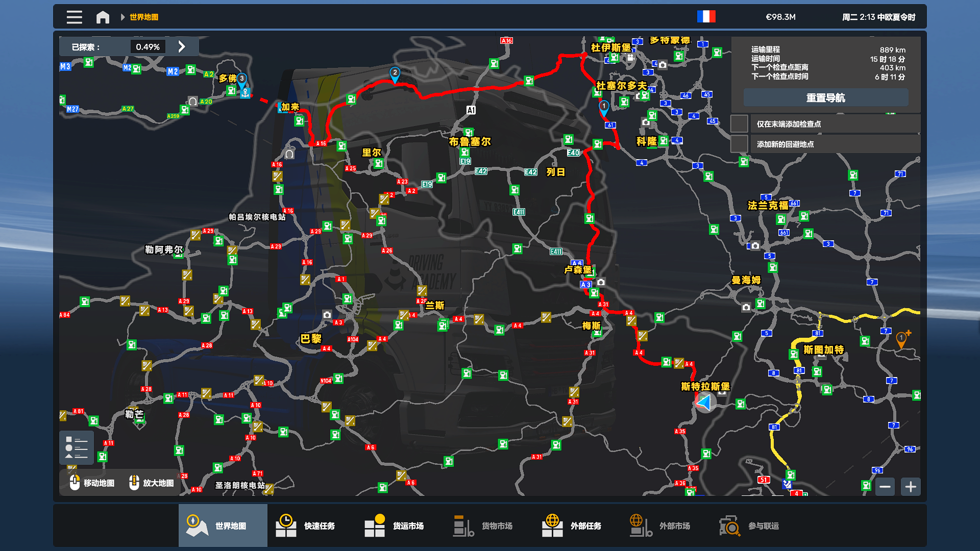980x551 pixels.
Task: Click the 周二 2:13 clock display
Action: pos(879,17)
